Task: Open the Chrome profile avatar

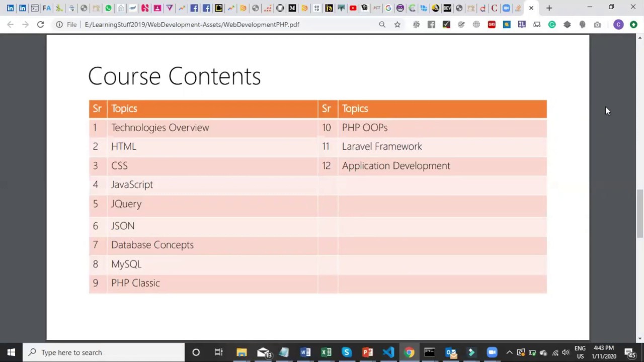Action: tap(618, 24)
